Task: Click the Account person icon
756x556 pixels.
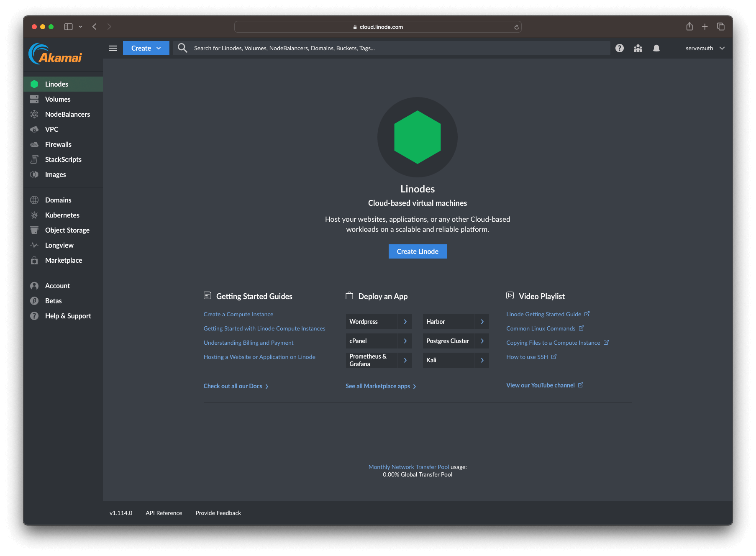Action: [34, 286]
